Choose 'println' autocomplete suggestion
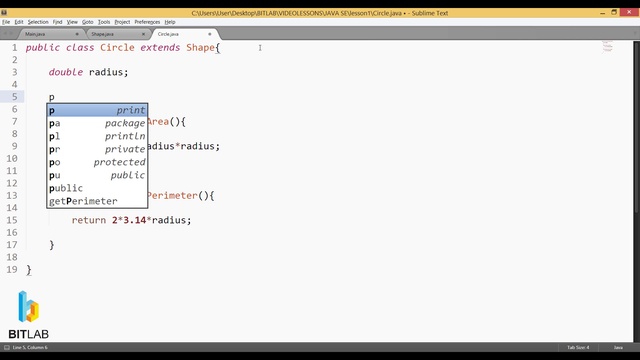 click(97, 136)
